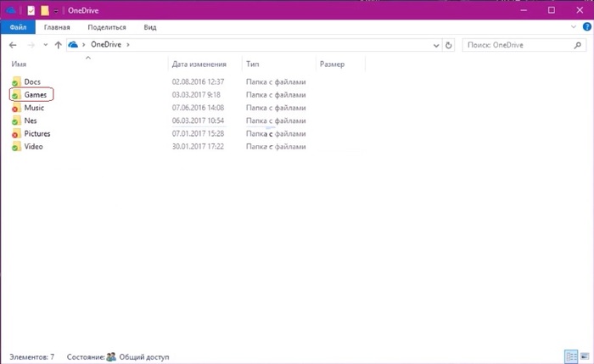594x364 pixels.
Task: Click the Общий доступ status text
Action: click(x=144, y=357)
